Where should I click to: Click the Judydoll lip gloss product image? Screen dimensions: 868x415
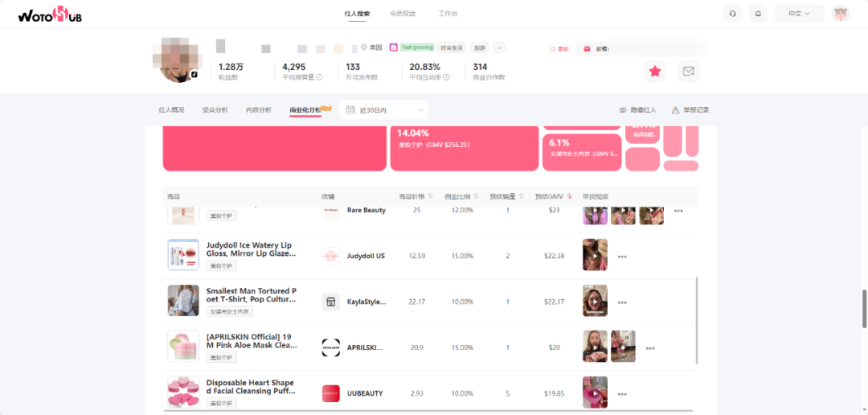[x=183, y=255]
